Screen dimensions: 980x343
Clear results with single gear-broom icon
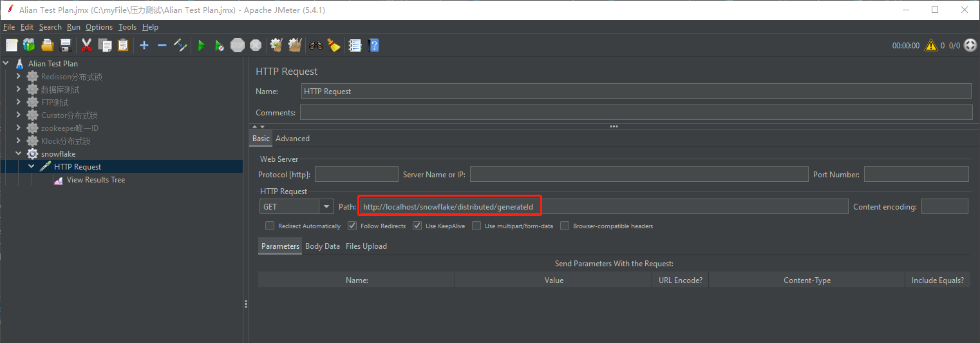click(277, 45)
